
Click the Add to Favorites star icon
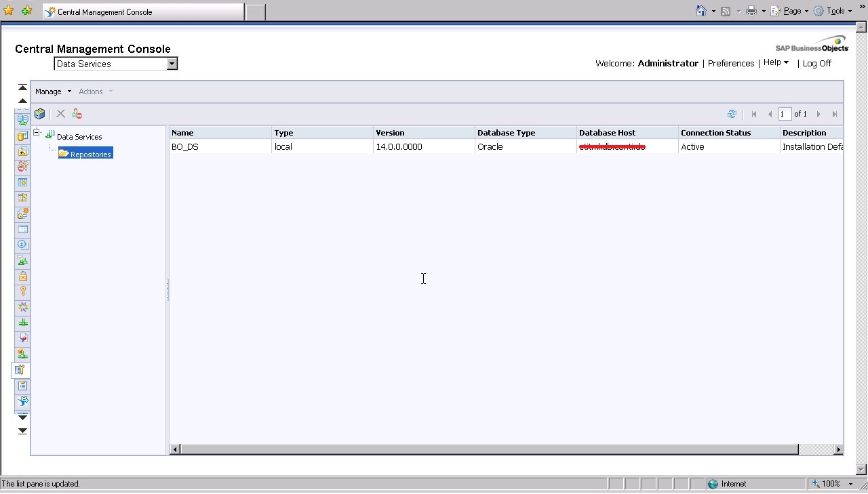pyautogui.click(x=8, y=11)
